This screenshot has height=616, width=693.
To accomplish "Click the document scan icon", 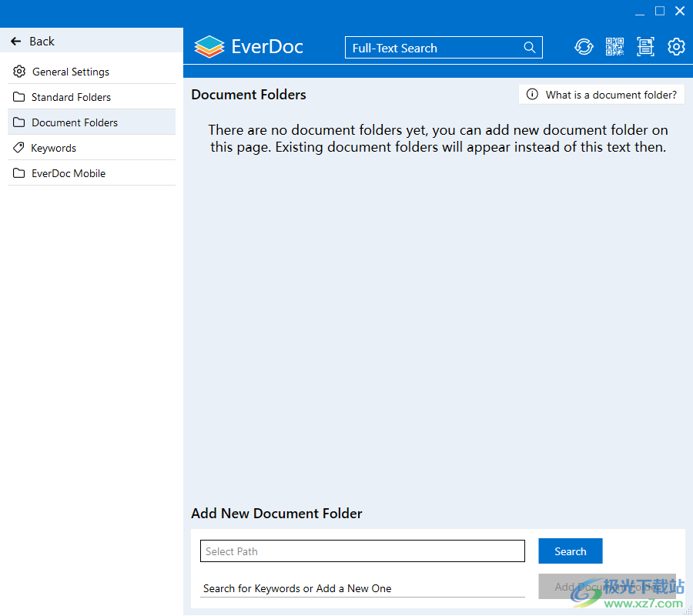I will [x=645, y=47].
